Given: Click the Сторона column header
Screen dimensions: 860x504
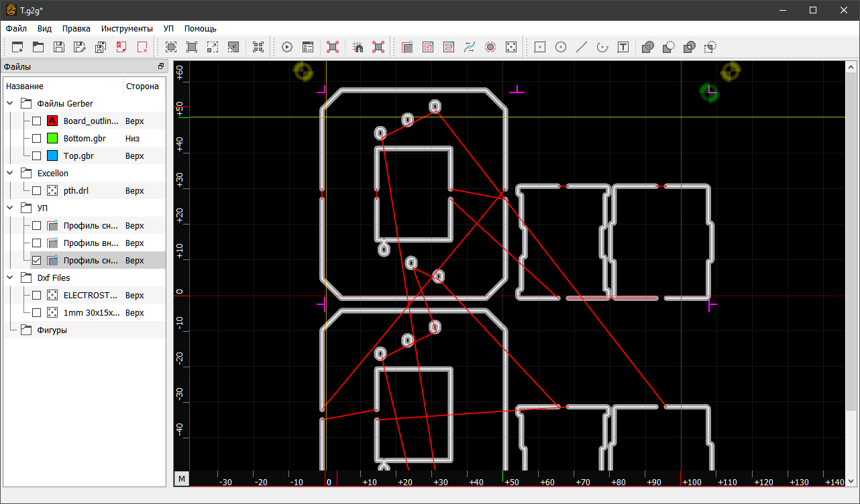Looking at the screenshot, I should click(x=144, y=86).
